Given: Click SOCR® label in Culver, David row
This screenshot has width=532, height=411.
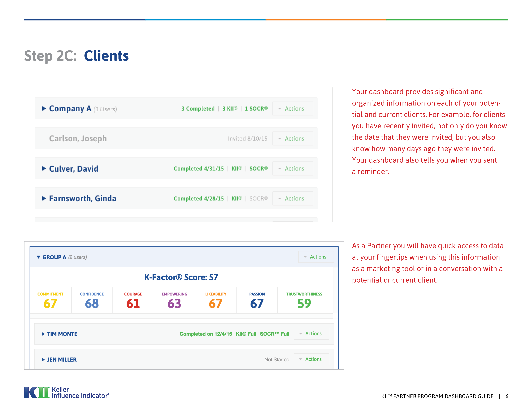Looking at the screenshot, I should 258,168.
